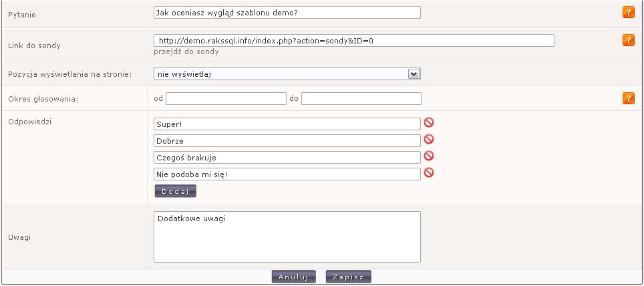
Task: Open help icon for Okres głosowania
Action: point(629,98)
